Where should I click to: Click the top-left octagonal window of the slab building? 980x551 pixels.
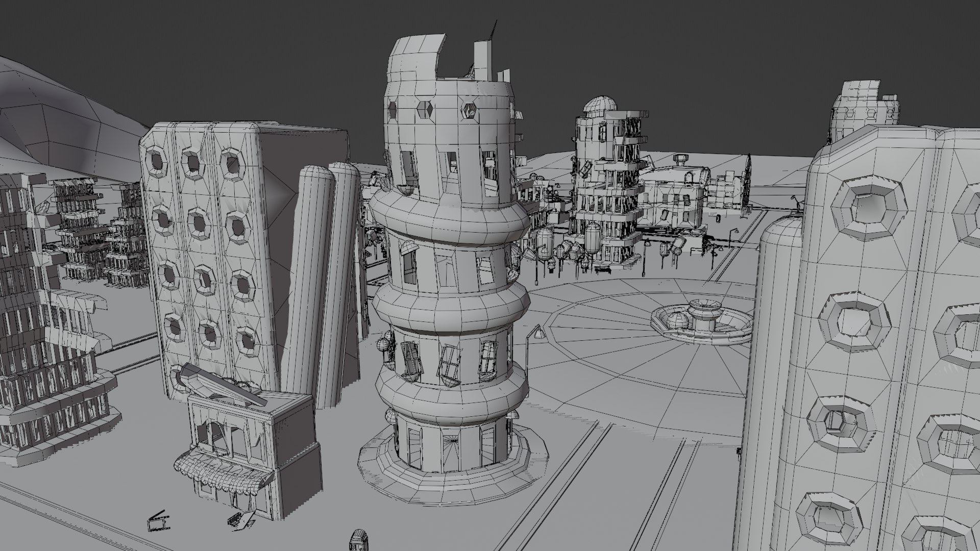(x=157, y=161)
